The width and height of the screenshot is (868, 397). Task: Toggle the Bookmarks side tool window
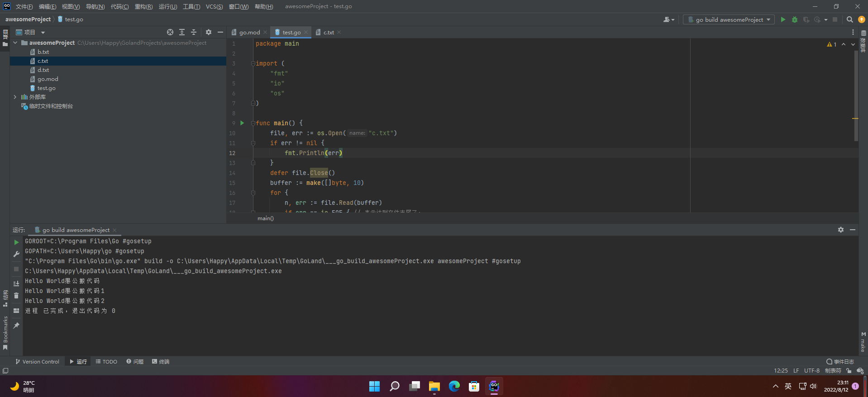[x=5, y=332]
